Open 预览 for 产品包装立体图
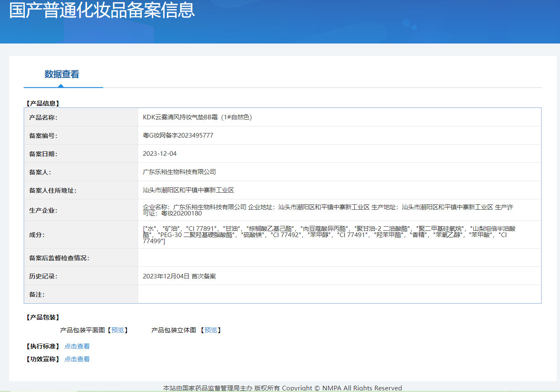Screen dimensions: 560x392 (211, 330)
